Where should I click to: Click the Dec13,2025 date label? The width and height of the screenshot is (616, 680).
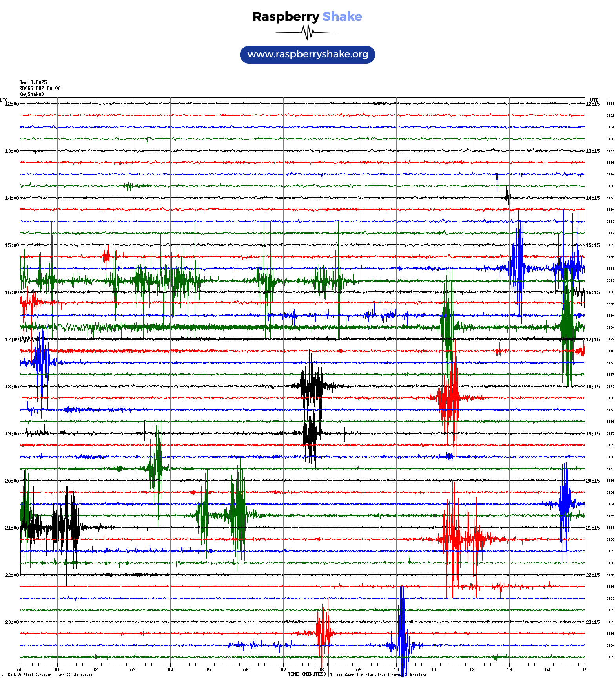33,82
